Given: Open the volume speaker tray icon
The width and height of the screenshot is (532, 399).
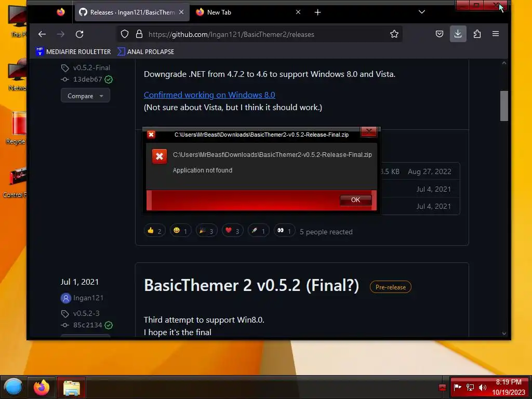Looking at the screenshot, I should [x=482, y=387].
